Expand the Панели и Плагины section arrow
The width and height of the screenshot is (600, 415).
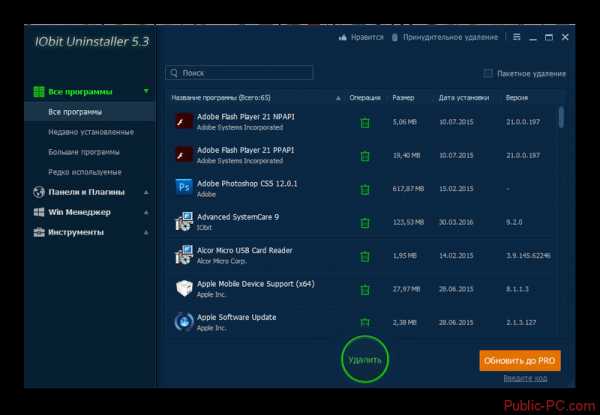pyautogui.click(x=146, y=192)
